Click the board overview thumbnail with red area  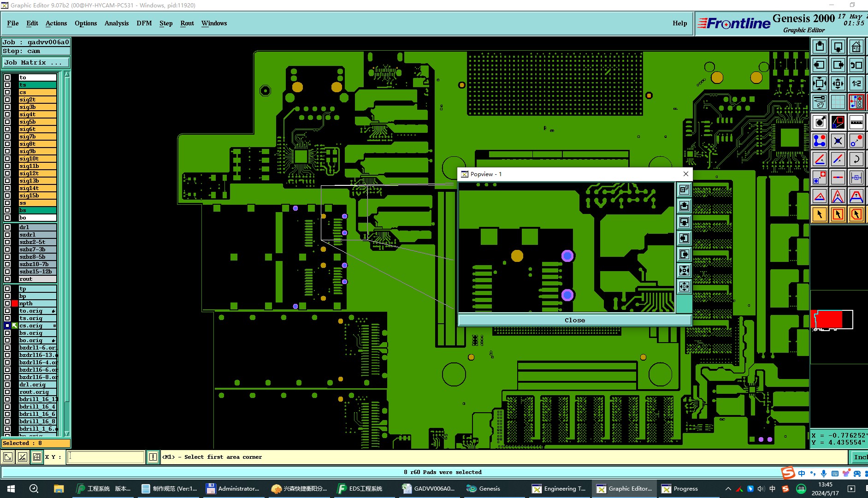pyautogui.click(x=832, y=320)
